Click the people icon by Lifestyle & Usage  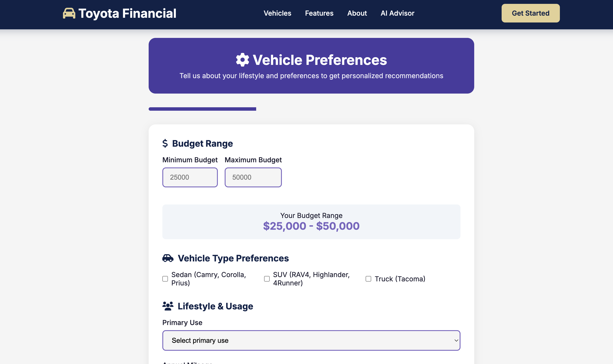coord(168,306)
